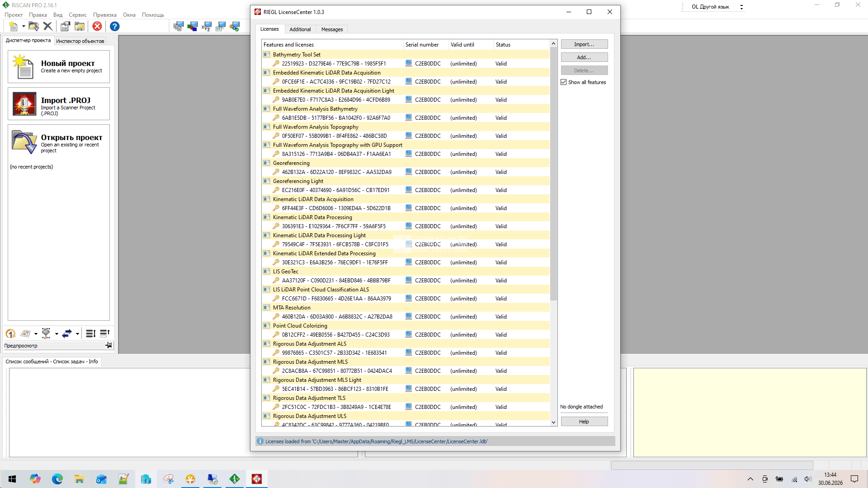
Task: Click the Import... button
Action: pos(584,44)
